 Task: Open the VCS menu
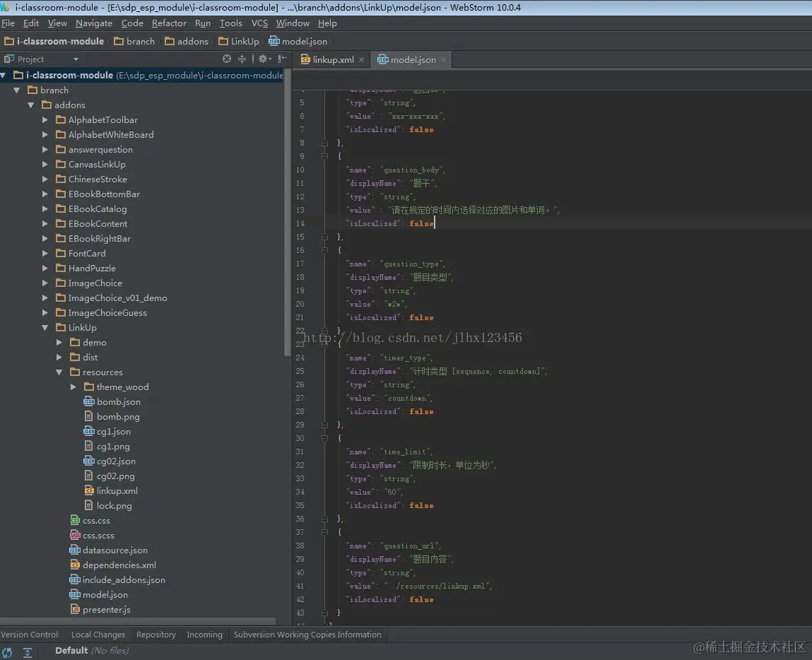pyautogui.click(x=259, y=23)
